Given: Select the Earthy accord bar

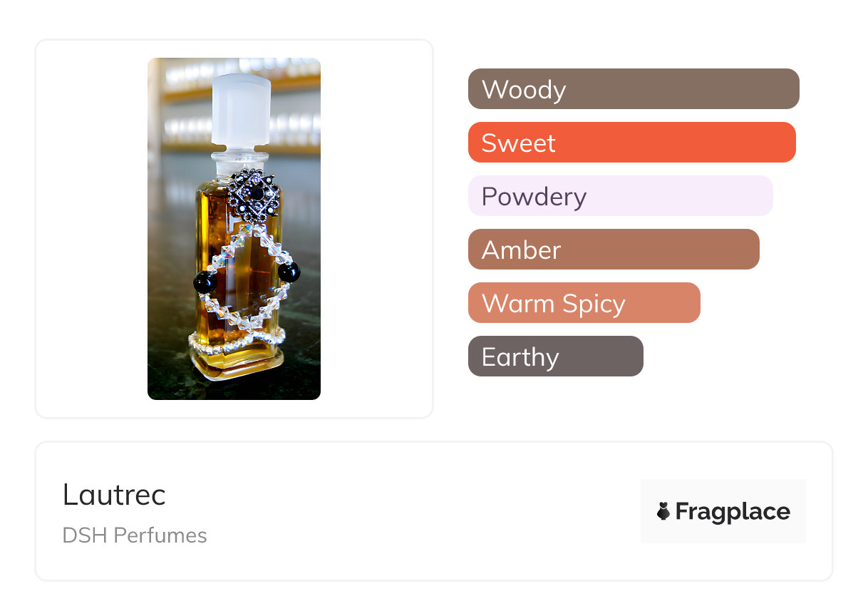Looking at the screenshot, I should pyautogui.click(x=555, y=356).
